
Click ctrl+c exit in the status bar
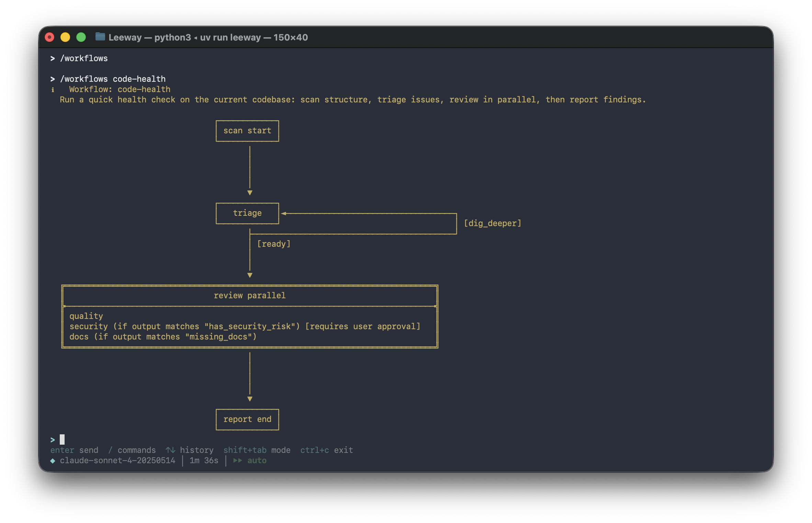(326, 450)
